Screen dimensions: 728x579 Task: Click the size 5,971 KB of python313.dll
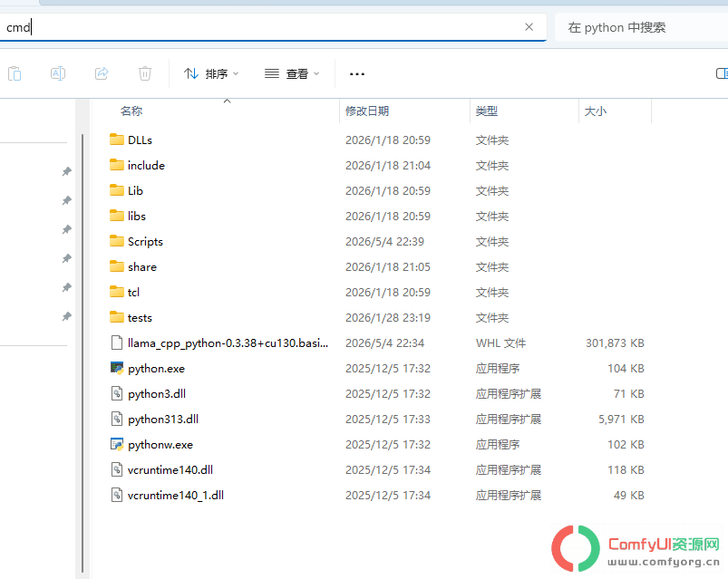(x=621, y=420)
